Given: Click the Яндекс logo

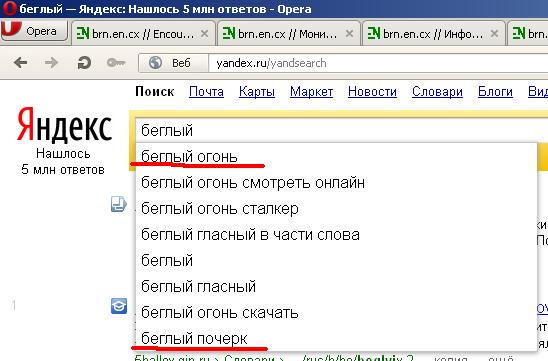Looking at the screenshot, I should tap(64, 125).
